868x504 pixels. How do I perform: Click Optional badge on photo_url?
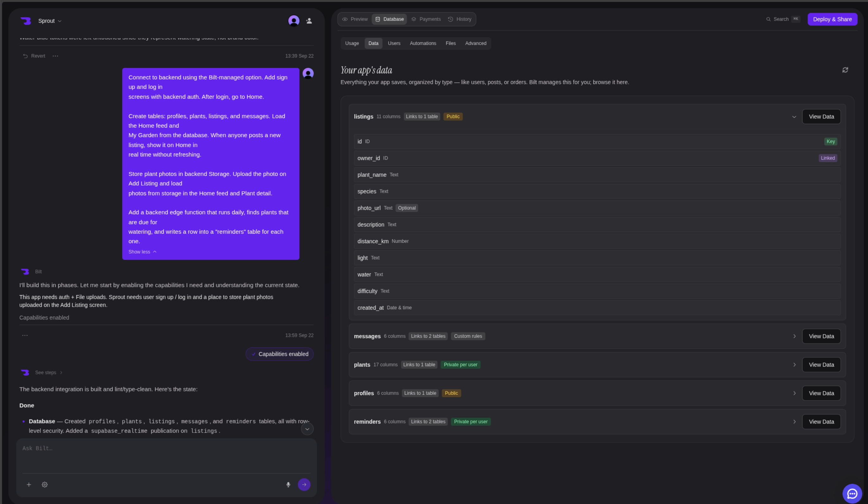(406, 208)
